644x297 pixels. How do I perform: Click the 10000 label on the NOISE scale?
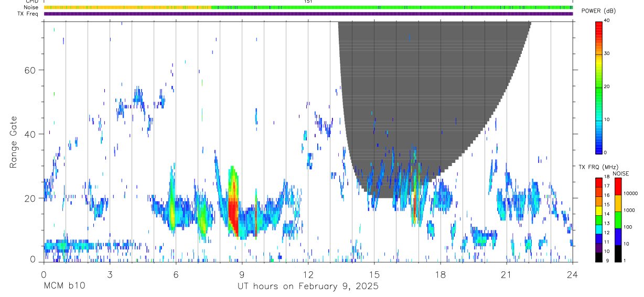click(x=630, y=194)
